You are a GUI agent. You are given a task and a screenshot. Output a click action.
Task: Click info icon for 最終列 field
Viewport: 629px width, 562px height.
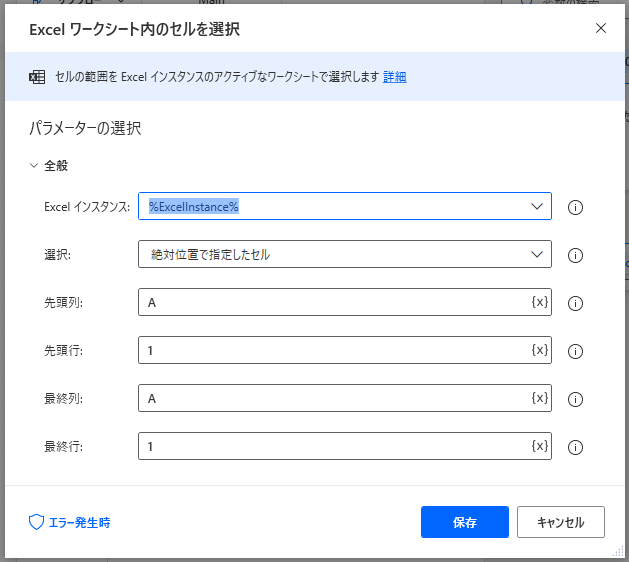tap(575, 399)
